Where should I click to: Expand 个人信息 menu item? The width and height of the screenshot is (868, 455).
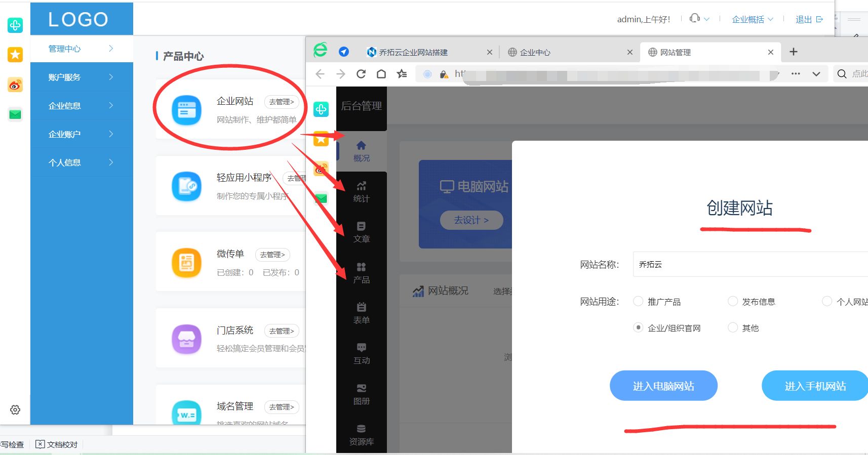[x=82, y=162]
